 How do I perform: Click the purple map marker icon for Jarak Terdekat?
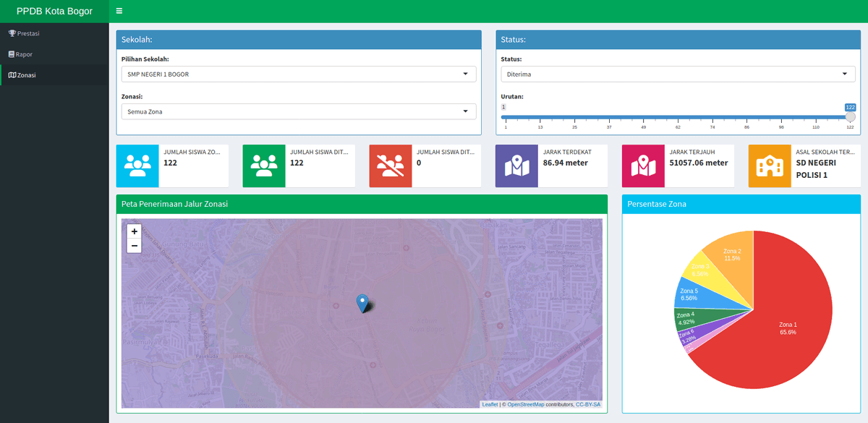(516, 166)
